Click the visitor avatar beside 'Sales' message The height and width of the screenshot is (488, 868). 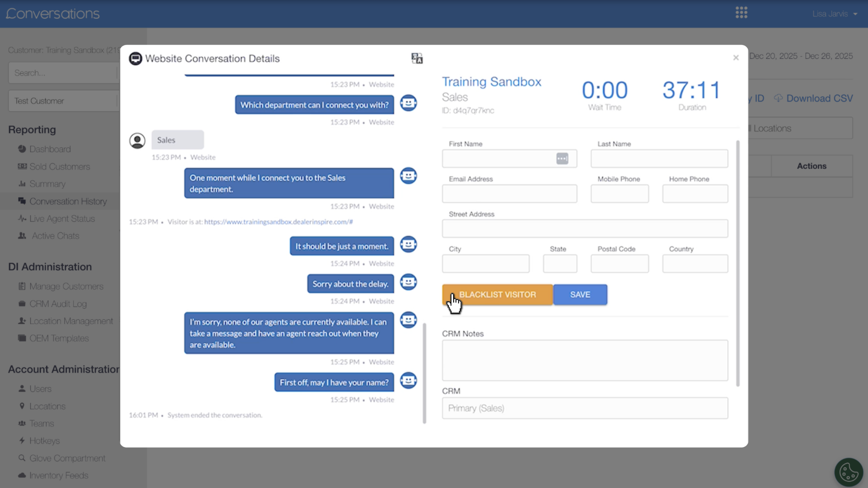coord(137,140)
